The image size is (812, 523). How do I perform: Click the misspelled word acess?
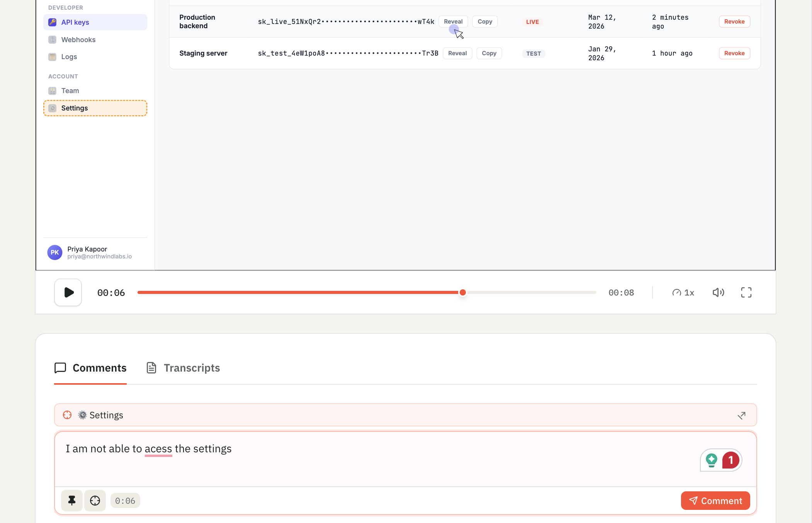158,449
